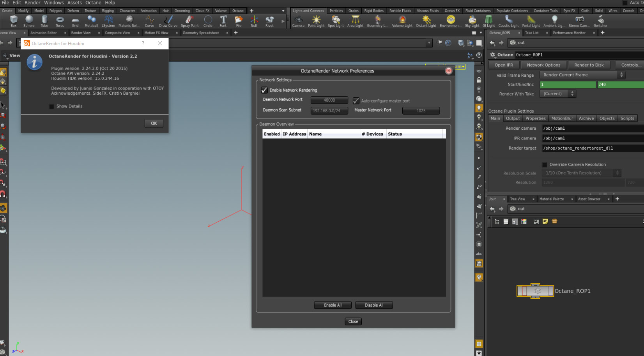
Task: Open the Octane menu
Action: (94, 3)
